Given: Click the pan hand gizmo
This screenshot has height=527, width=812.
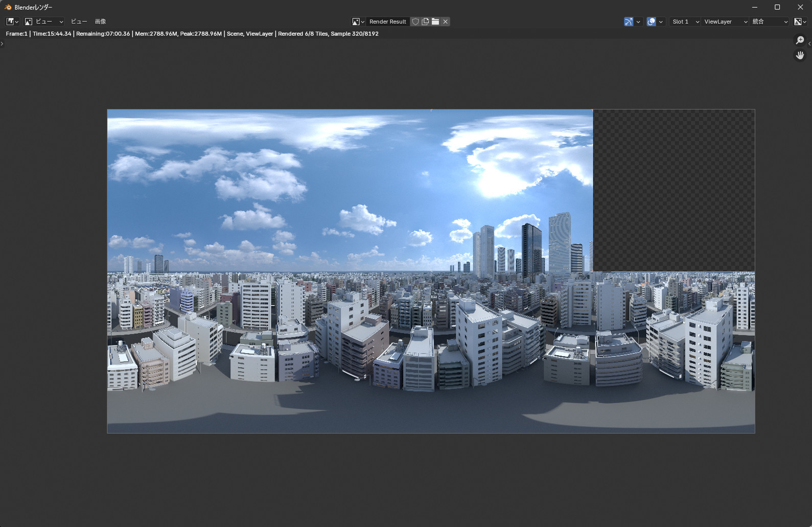Looking at the screenshot, I should tap(800, 55).
